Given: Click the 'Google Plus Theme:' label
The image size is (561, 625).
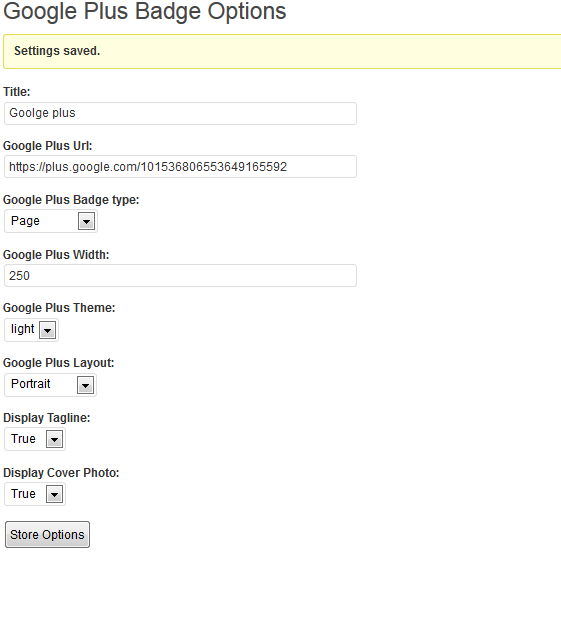Looking at the screenshot, I should point(59,308).
